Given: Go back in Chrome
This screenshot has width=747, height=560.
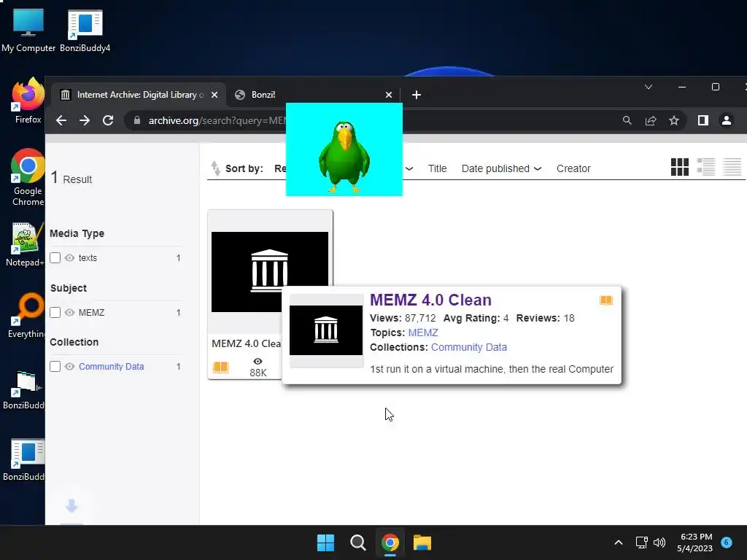Looking at the screenshot, I should pyautogui.click(x=61, y=120).
